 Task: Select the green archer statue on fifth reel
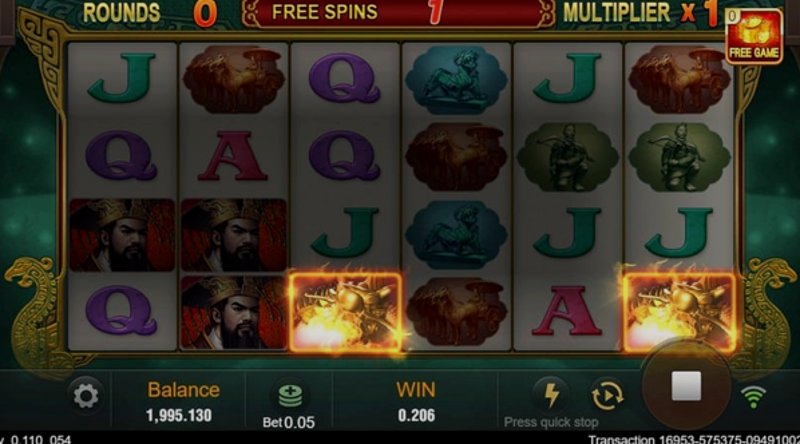point(567,157)
